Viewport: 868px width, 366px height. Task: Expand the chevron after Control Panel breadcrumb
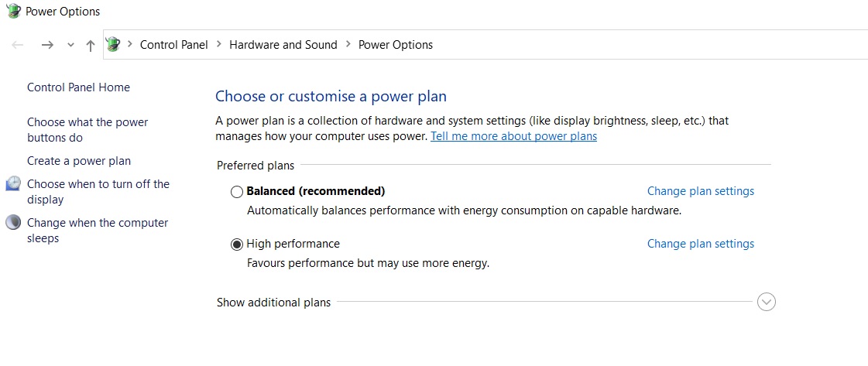pyautogui.click(x=219, y=45)
